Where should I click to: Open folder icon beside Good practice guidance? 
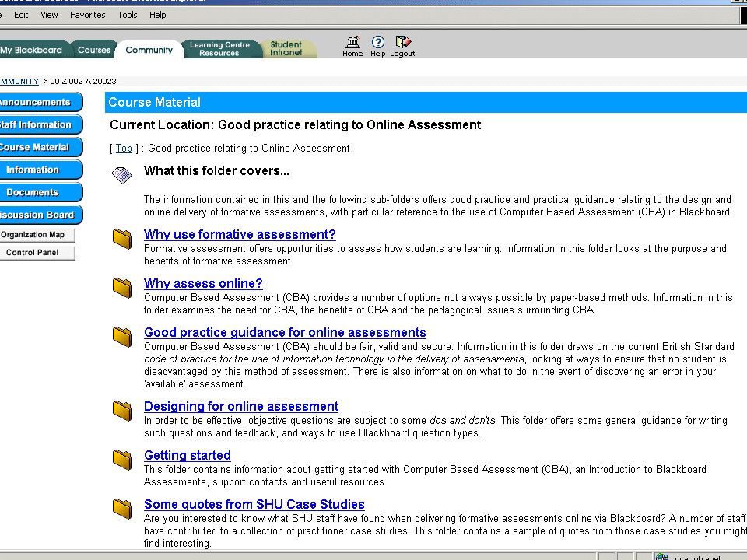pyautogui.click(x=122, y=337)
